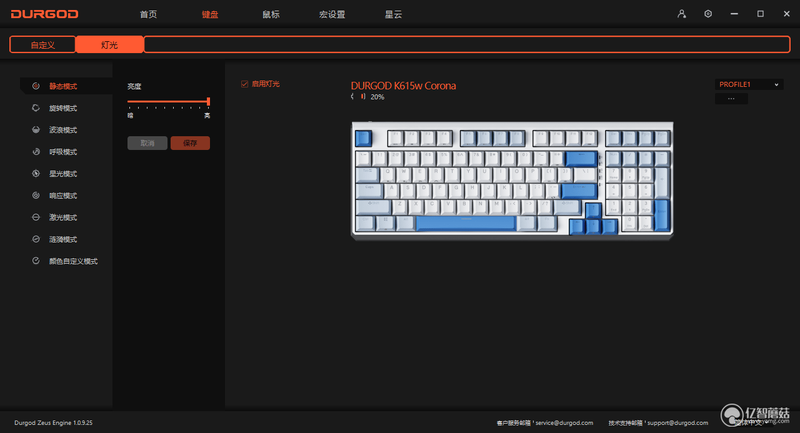This screenshot has height=433, width=800.
Task: Select the 颜色自定义模式 custom color mode
Action: click(x=73, y=261)
